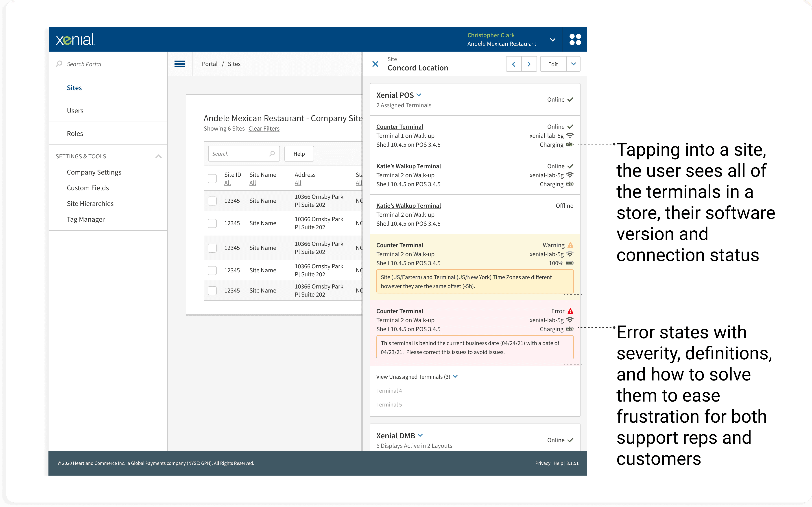This screenshot has width=812, height=507.
Task: Click the Clear Filters link
Action: pos(264,129)
